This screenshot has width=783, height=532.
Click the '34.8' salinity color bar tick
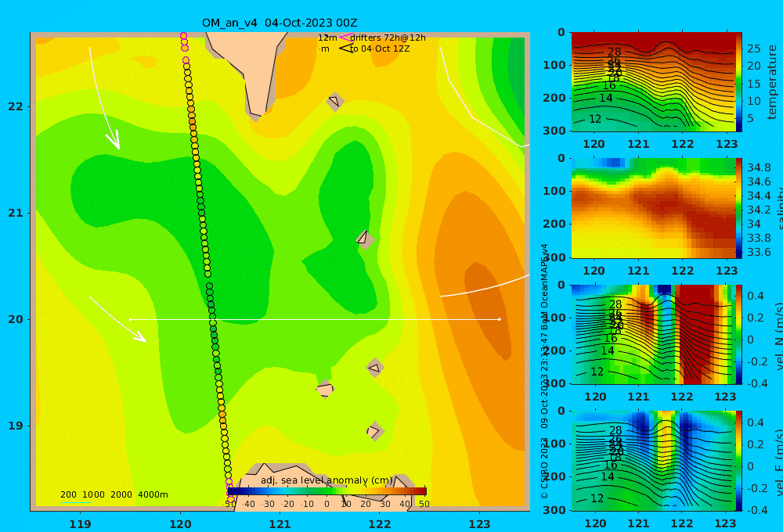click(x=759, y=167)
